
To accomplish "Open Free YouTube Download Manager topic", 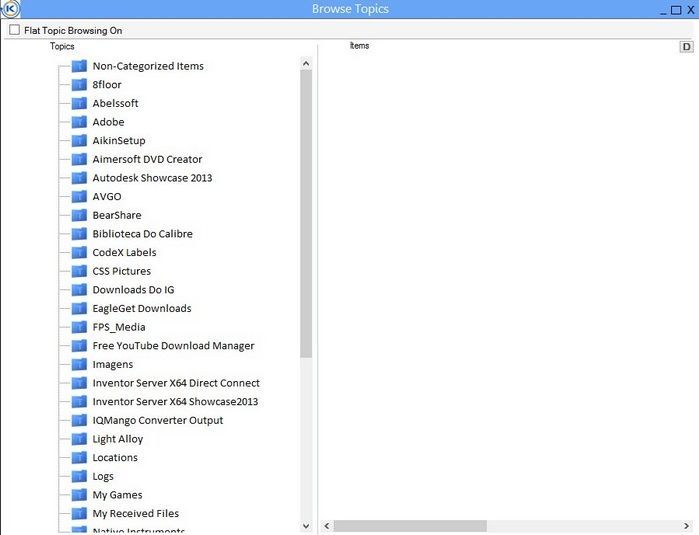I will [x=173, y=346].
